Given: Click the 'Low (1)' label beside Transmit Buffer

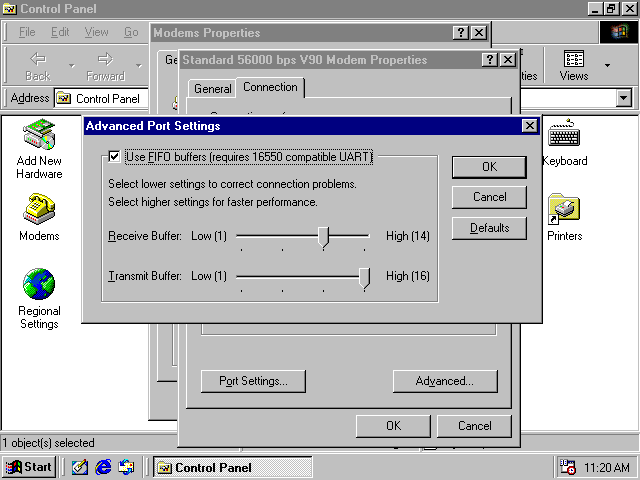Looking at the screenshot, I should click(x=209, y=276).
